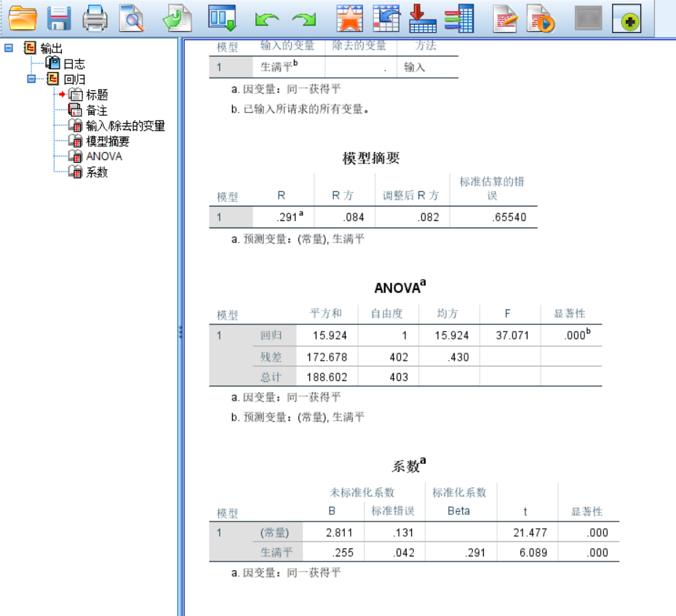Click the mean square value .430

458,357
